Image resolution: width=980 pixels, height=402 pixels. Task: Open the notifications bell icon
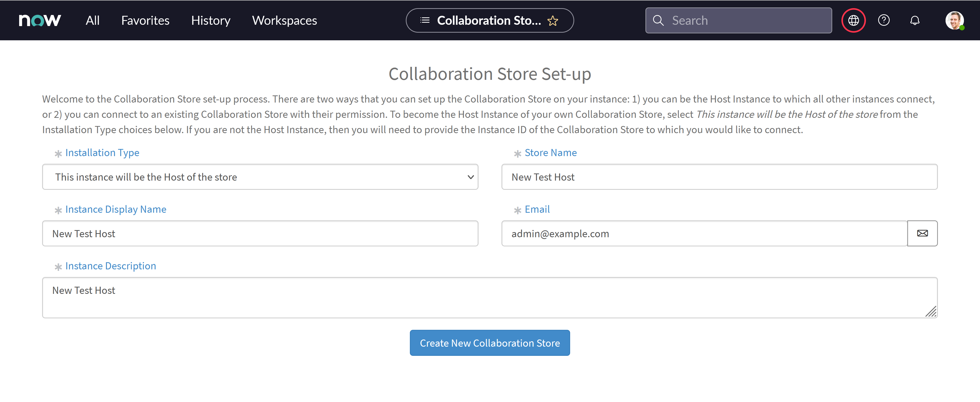coord(915,20)
